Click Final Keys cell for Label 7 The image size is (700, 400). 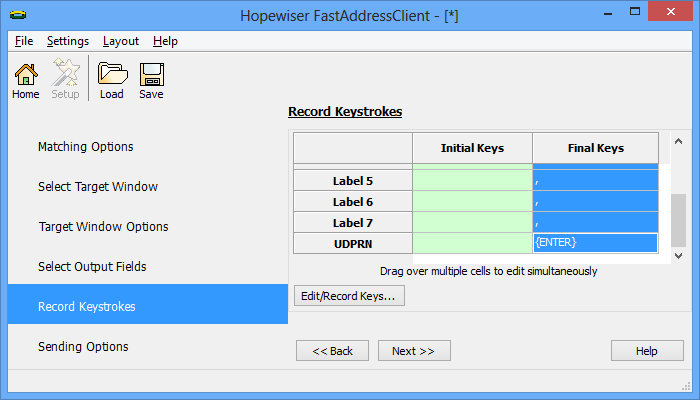pyautogui.click(x=596, y=223)
